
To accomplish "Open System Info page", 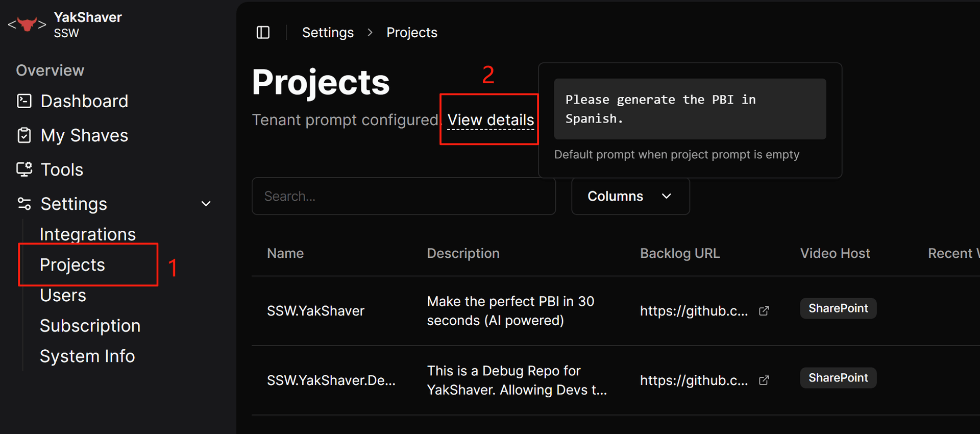I will [x=87, y=356].
